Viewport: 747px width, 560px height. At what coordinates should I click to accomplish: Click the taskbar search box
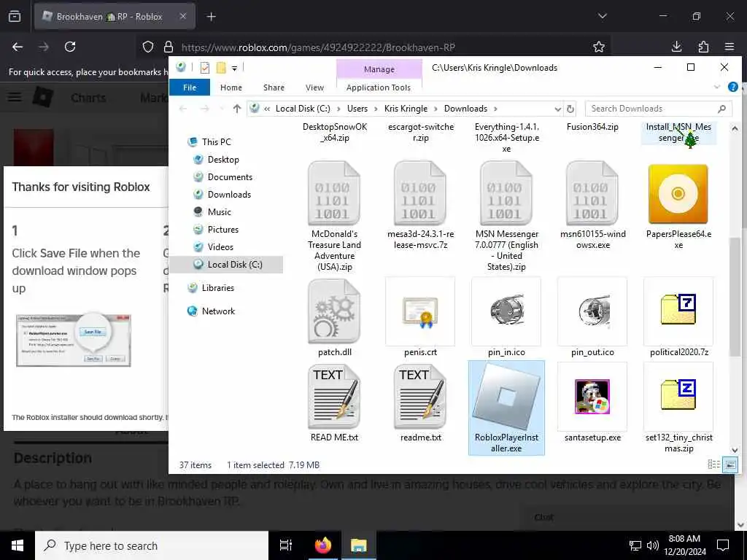(152, 545)
